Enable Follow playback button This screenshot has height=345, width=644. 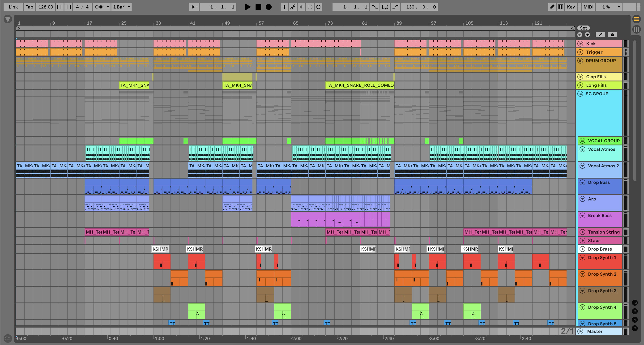pos(194,7)
